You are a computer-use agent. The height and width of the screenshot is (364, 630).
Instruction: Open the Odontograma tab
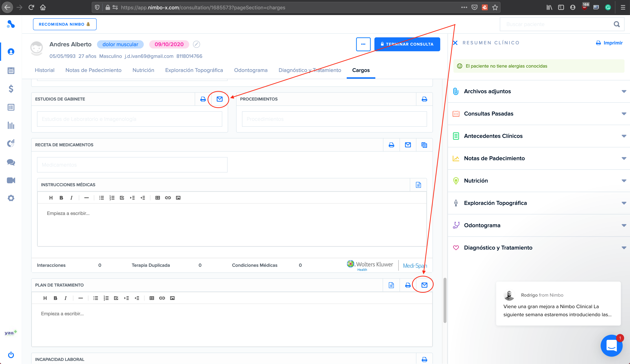(250, 70)
